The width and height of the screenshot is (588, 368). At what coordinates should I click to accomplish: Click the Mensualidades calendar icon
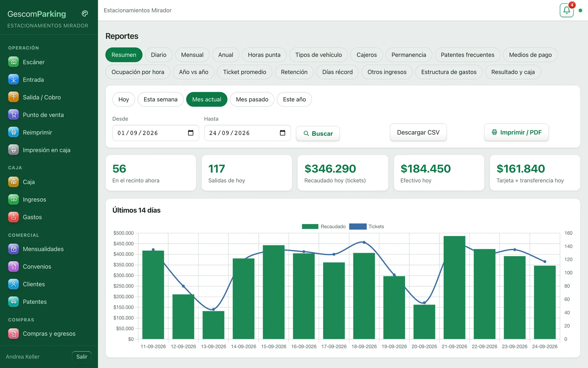pos(14,249)
